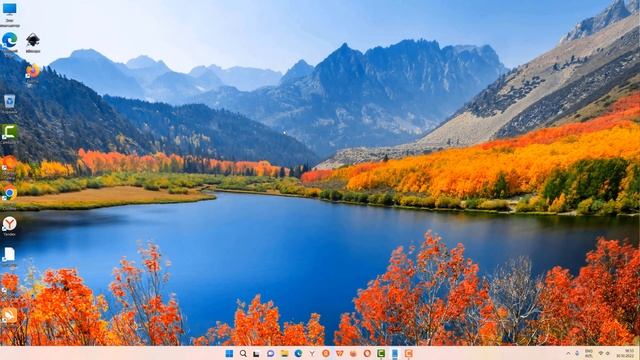
Task: Open Task View on the taskbar
Action: pyautogui.click(x=256, y=353)
